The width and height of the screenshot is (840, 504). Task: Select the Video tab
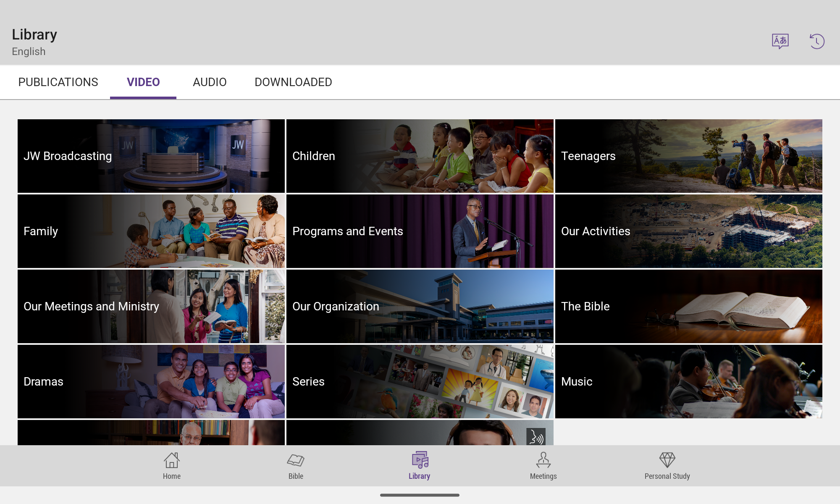pyautogui.click(x=143, y=82)
